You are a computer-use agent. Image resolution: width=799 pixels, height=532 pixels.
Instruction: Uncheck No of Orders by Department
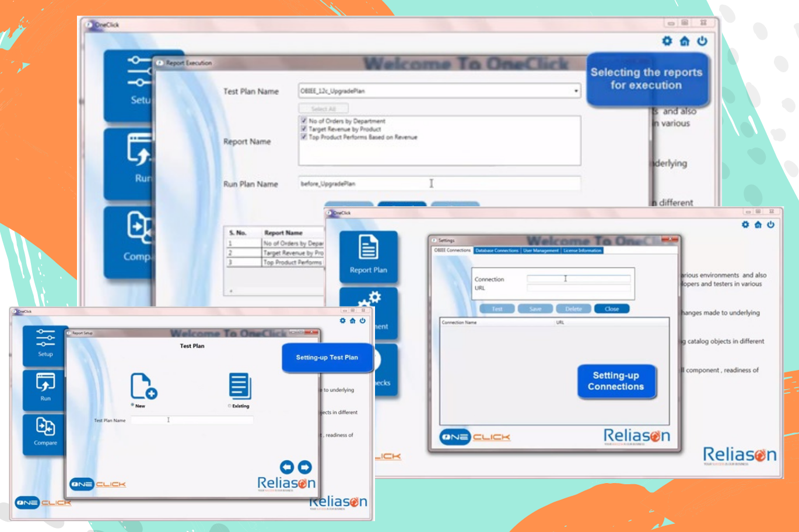pyautogui.click(x=304, y=121)
